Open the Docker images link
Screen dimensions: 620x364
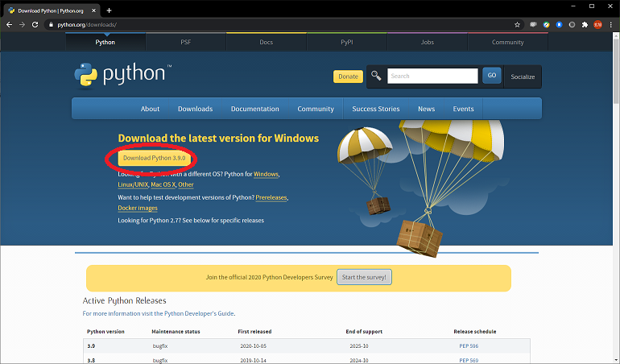point(138,208)
